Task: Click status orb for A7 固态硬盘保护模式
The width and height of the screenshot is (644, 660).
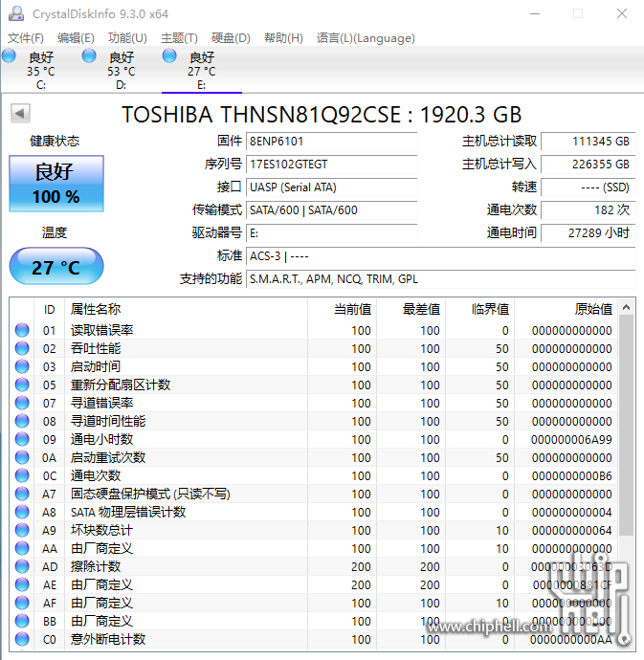Action: (22, 494)
